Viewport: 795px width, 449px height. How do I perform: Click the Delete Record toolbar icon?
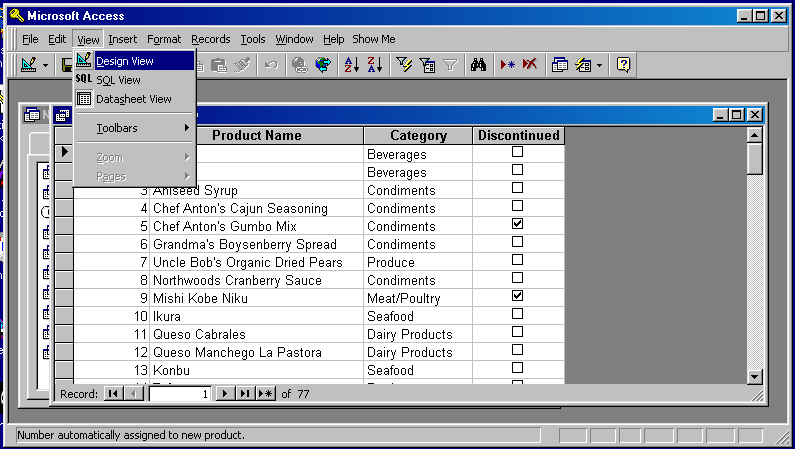529,65
